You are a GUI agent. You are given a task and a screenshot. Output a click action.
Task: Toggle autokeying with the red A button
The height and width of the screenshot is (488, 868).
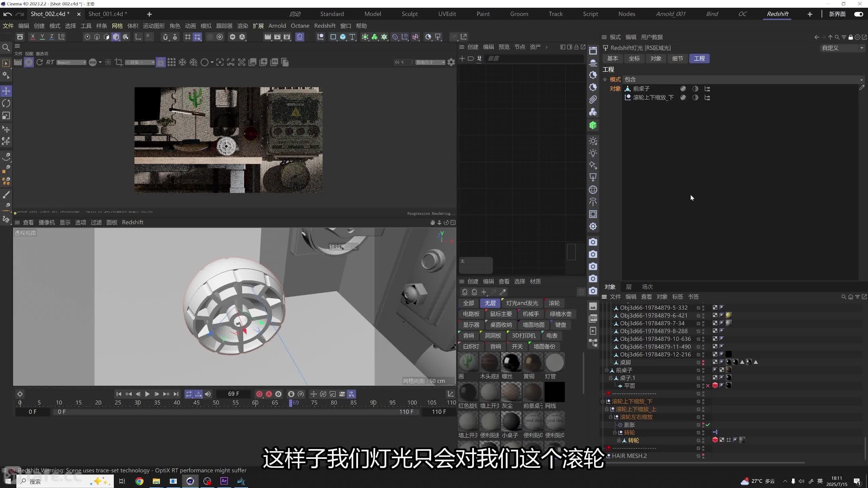[x=269, y=394]
